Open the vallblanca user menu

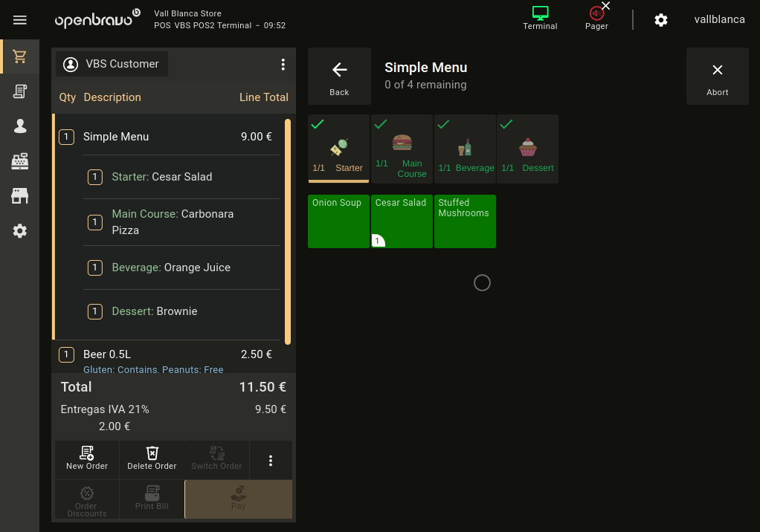pos(719,19)
